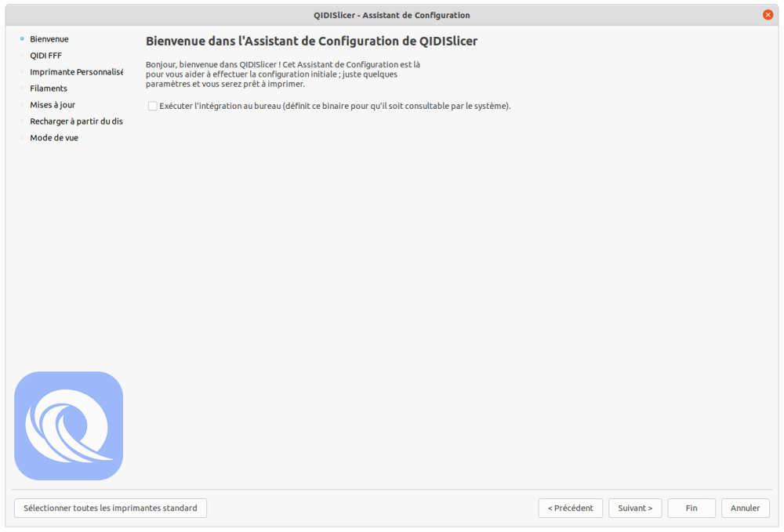
Task: Open the Filaments page
Action: click(x=49, y=89)
